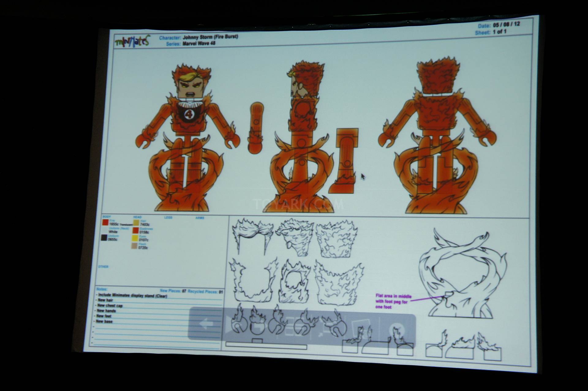Viewport: 588px width, 391px height.
Task: Click the yellow Eyes 0107c swatch
Action: coord(135,238)
